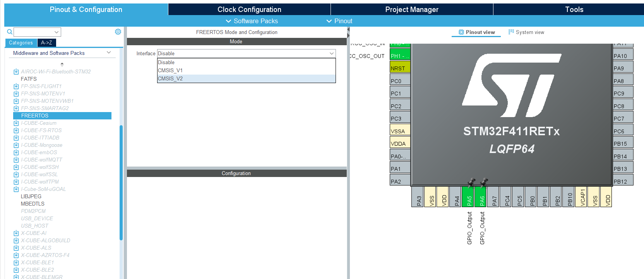Select MBEDTLS middleware
Screen dimensions: 644x279
[33, 204]
